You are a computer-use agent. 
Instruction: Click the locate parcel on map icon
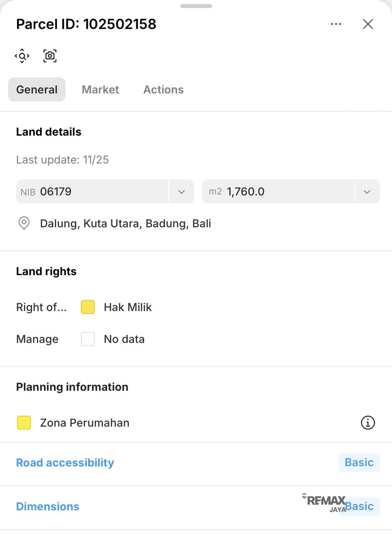pyautogui.click(x=22, y=56)
